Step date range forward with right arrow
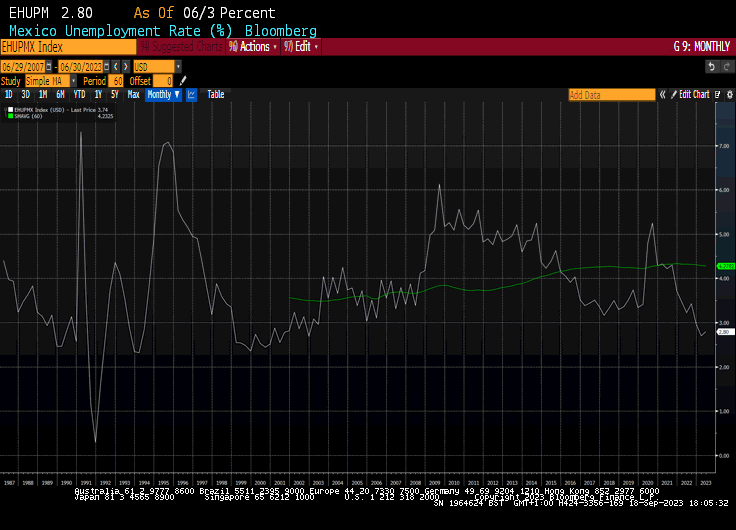736x530 pixels. click(x=128, y=66)
